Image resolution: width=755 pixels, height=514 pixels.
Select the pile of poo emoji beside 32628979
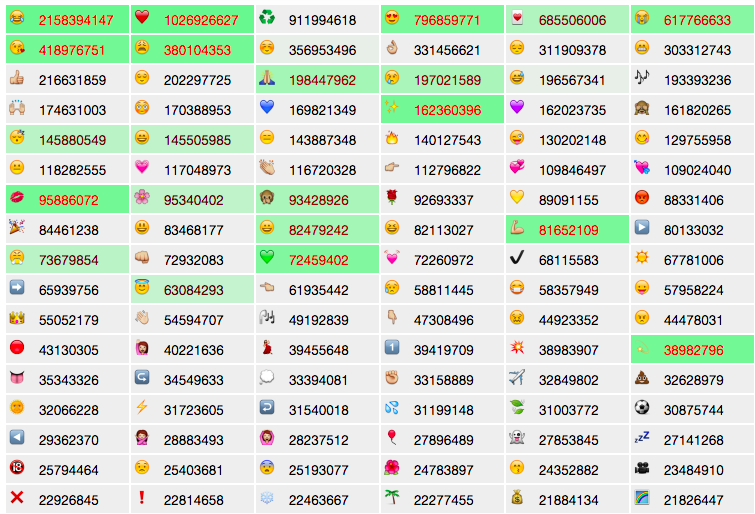tap(642, 378)
